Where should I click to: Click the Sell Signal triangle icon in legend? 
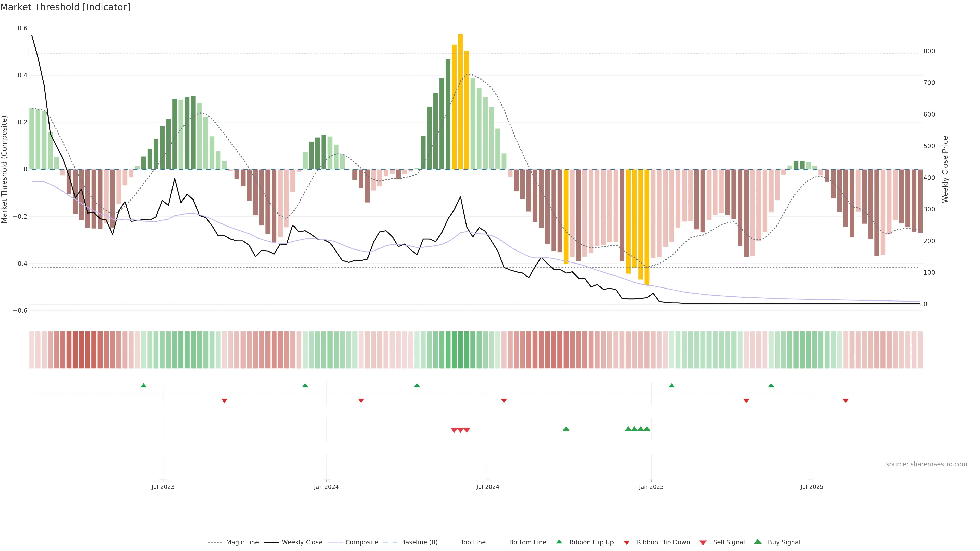703,543
